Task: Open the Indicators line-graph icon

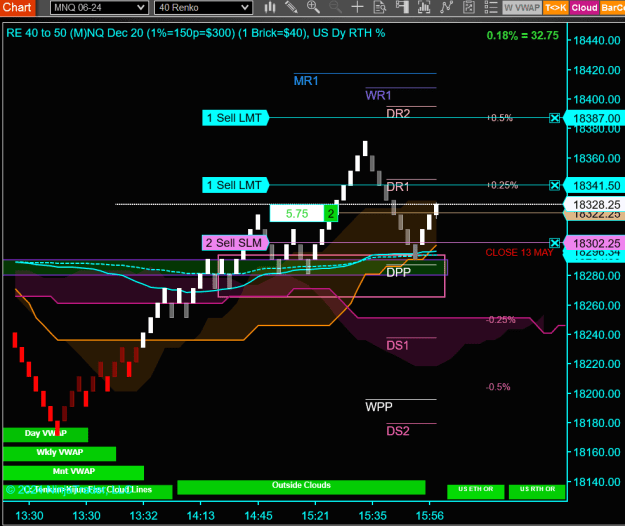Action: point(446,7)
